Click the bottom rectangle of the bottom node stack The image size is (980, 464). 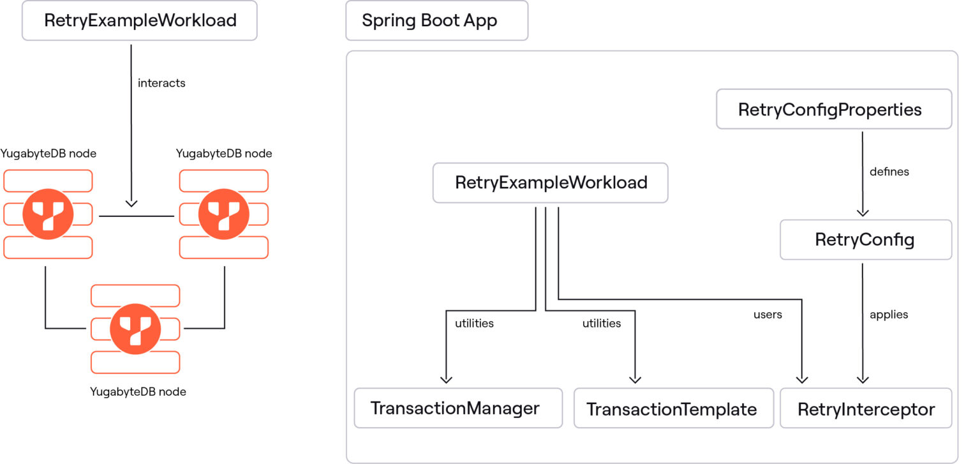[135, 362]
